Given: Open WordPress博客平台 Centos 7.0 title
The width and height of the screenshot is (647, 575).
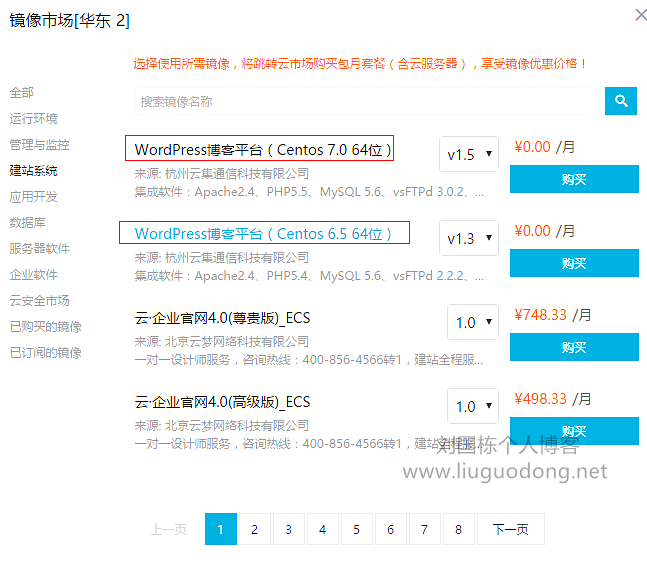Looking at the screenshot, I should (263, 150).
